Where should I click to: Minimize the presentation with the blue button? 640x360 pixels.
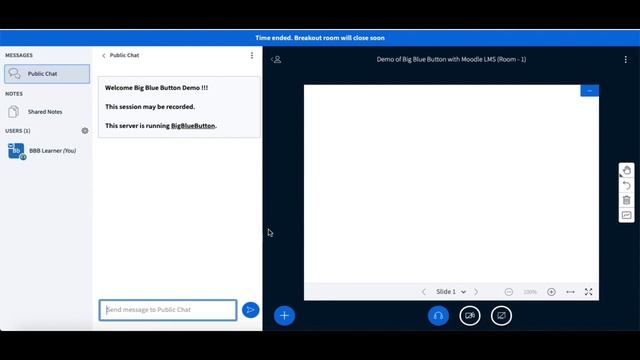tap(589, 91)
